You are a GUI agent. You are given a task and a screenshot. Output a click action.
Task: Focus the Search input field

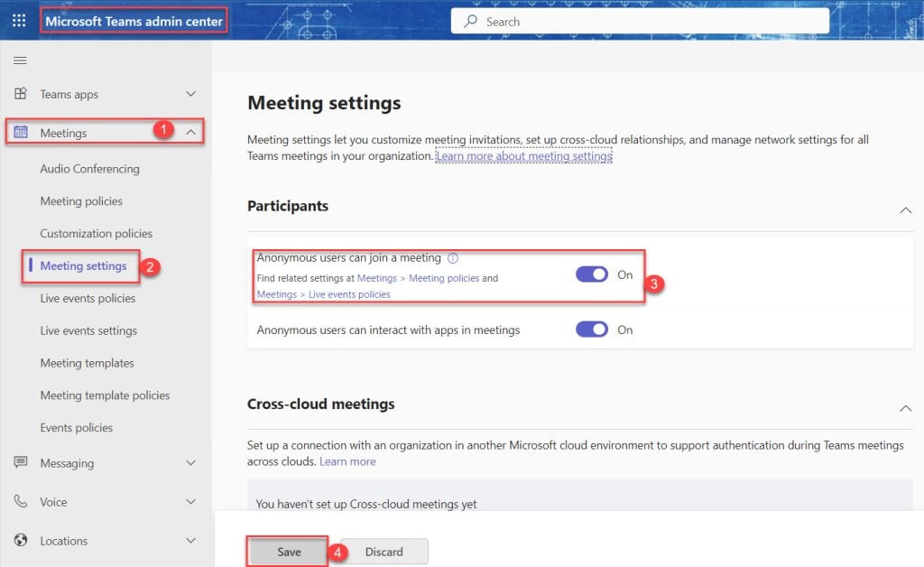click(x=640, y=22)
